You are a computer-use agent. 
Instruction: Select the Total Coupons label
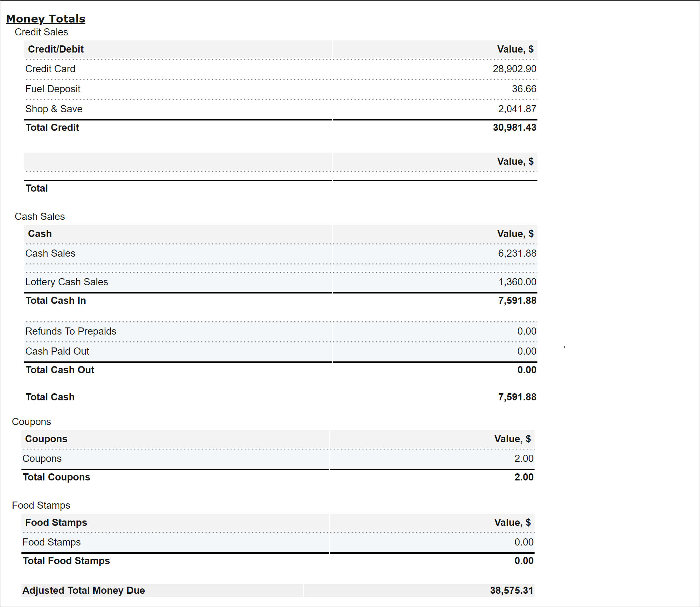point(56,477)
